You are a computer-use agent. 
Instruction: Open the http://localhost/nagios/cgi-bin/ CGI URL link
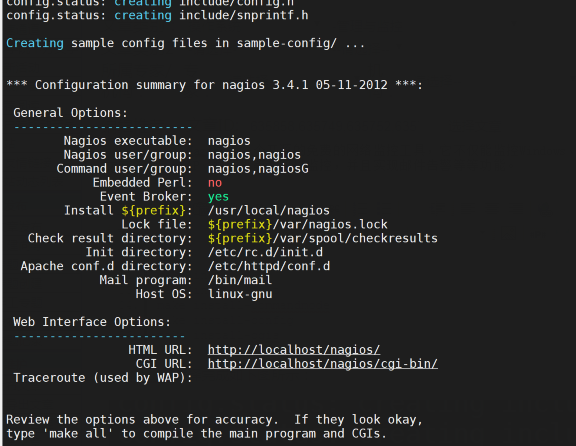(323, 364)
